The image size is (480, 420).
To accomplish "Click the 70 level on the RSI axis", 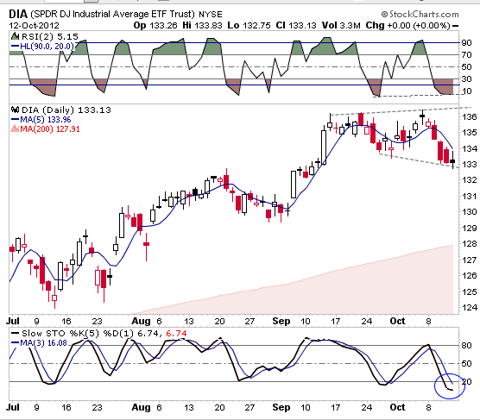I will coord(466,55).
